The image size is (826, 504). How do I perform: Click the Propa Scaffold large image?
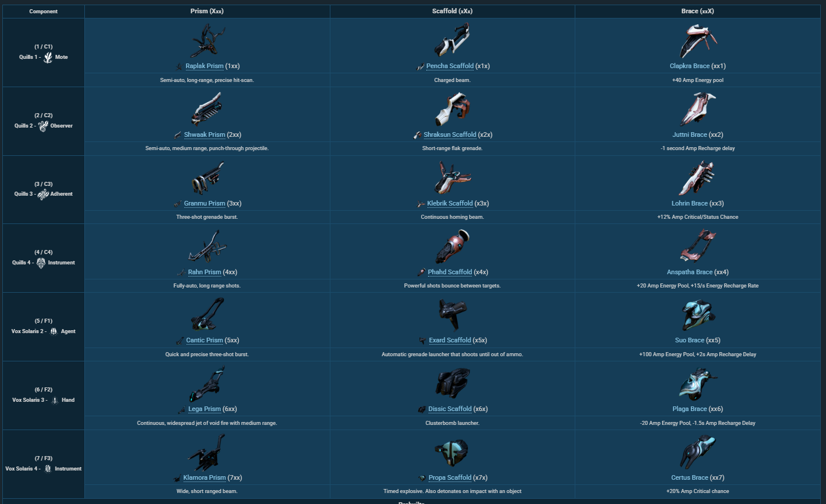(452, 452)
